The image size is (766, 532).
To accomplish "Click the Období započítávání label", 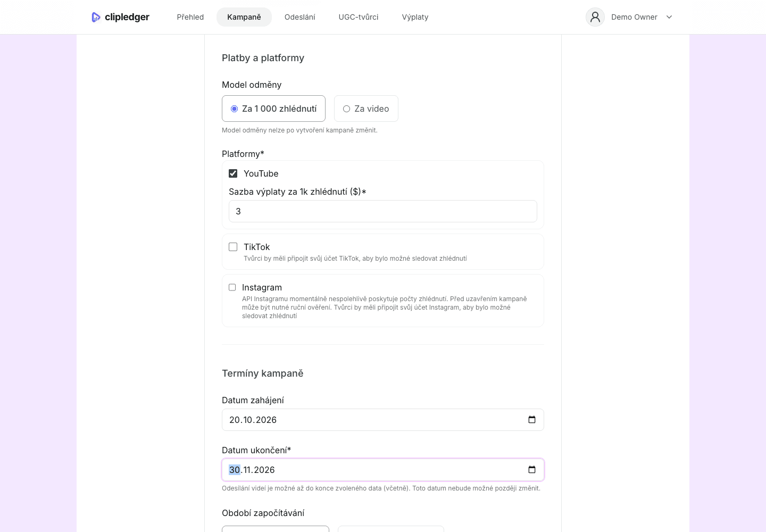I will (x=263, y=513).
